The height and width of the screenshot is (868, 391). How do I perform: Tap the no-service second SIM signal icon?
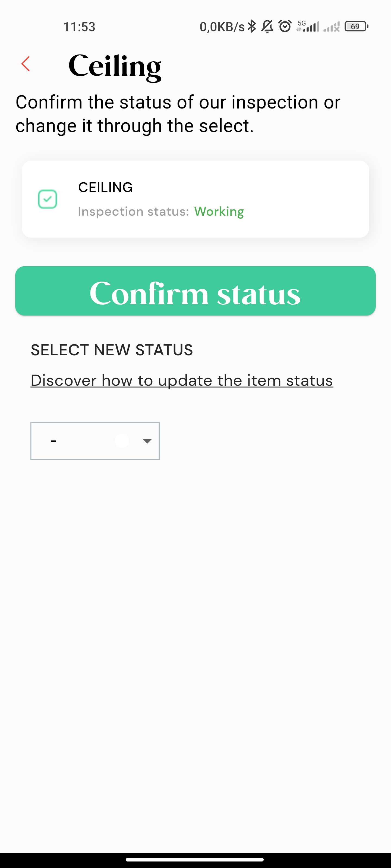click(331, 26)
